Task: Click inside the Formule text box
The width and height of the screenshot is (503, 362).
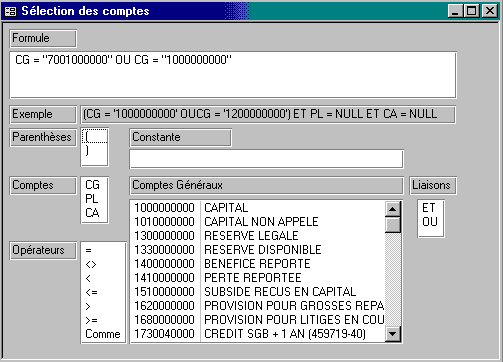Action: (233, 75)
